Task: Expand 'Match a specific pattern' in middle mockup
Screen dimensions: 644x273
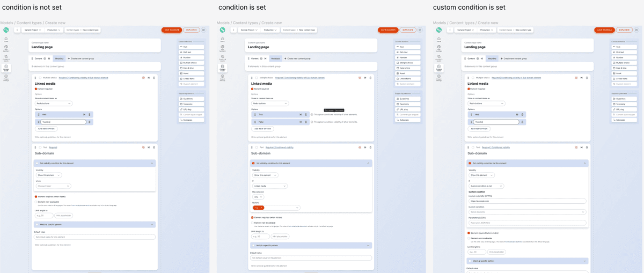Action: 368,246
